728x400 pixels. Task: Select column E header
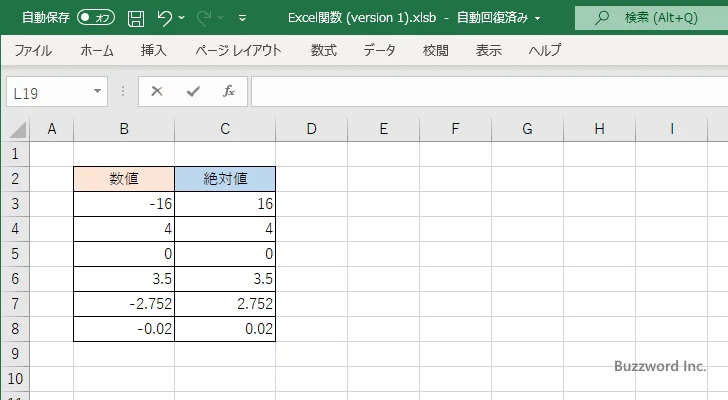[x=384, y=129]
